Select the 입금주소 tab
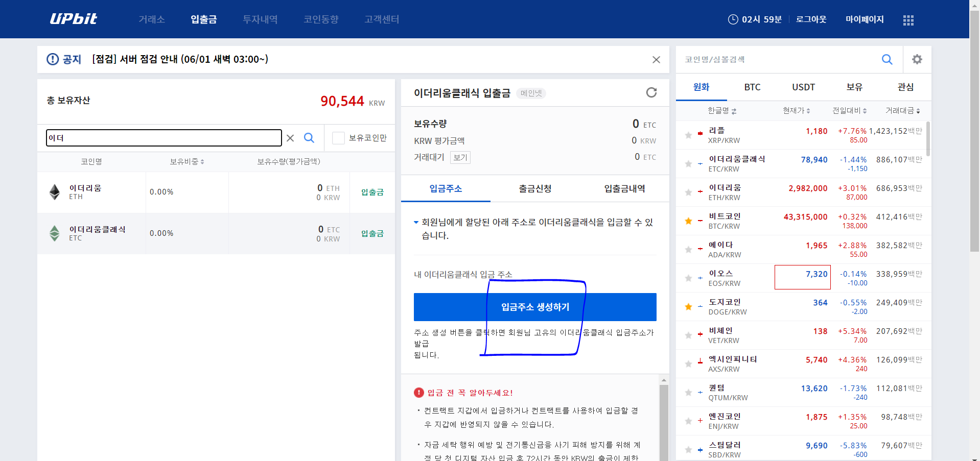This screenshot has height=461, width=980. (446, 188)
